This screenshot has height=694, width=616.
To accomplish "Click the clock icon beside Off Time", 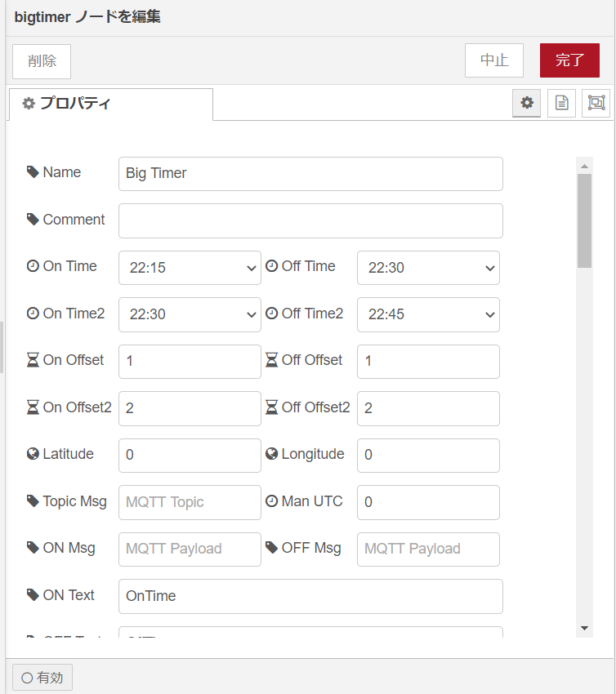I will [271, 266].
